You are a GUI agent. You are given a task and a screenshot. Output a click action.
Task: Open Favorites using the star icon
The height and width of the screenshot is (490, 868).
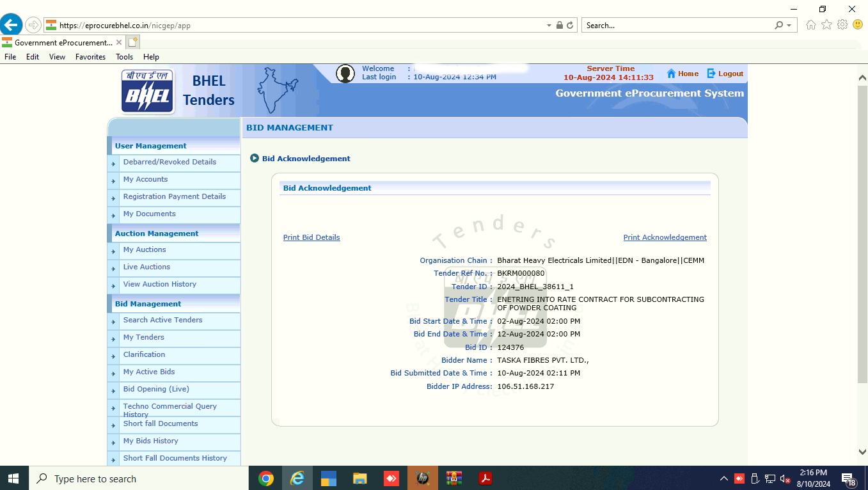(826, 25)
